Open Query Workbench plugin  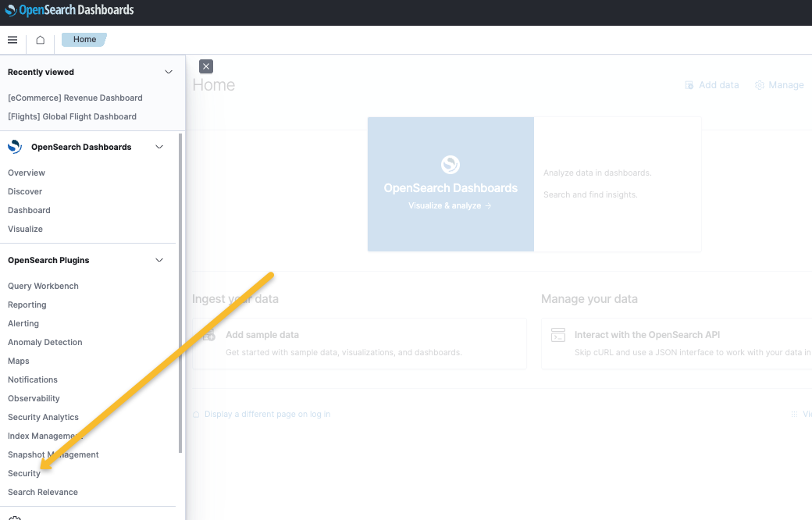[x=43, y=286]
